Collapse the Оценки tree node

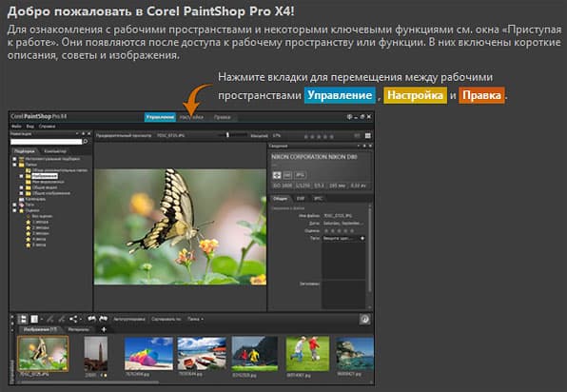(x=14, y=210)
